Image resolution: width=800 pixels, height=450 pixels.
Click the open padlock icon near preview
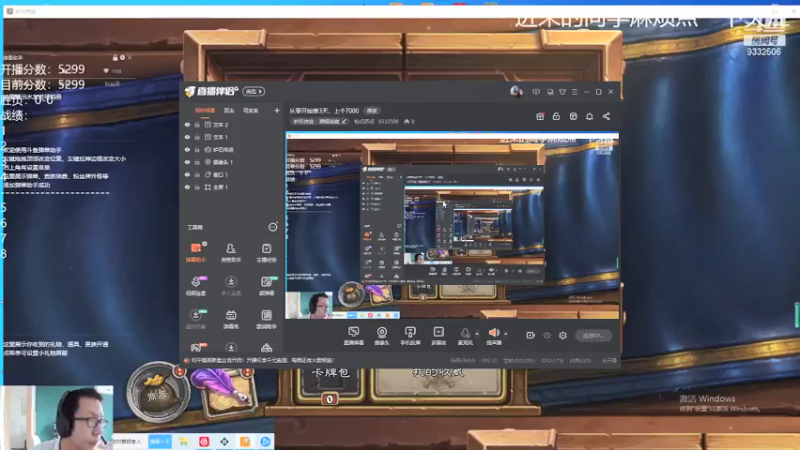(x=556, y=116)
